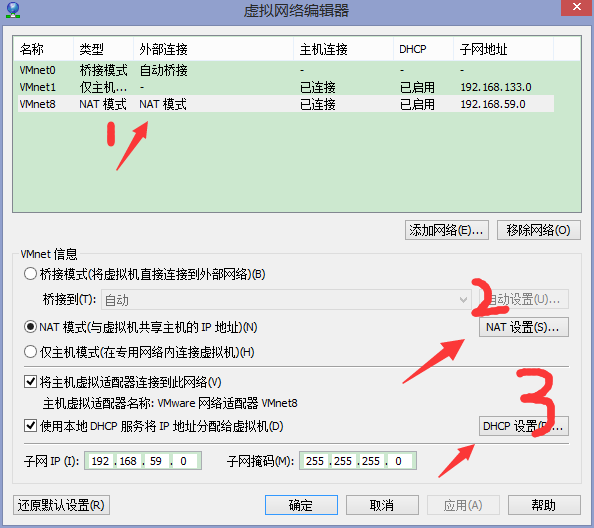Sort by the 子网地址 column header
Image resolution: width=594 pixels, height=528 pixels.
point(503,49)
